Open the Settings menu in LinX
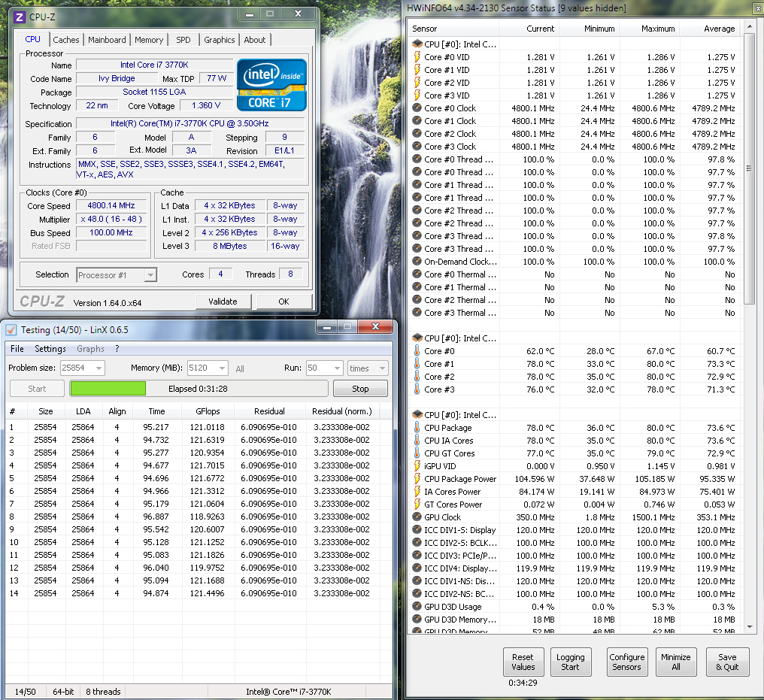The image size is (764, 700). point(50,349)
